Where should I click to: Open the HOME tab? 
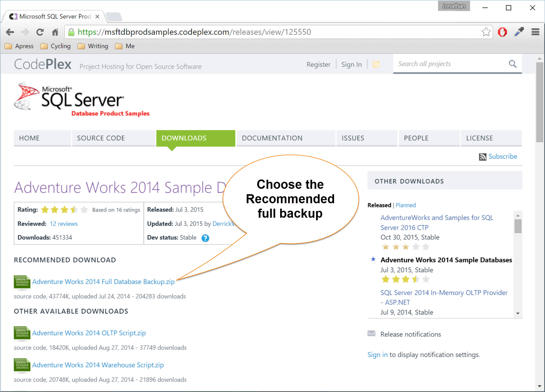click(x=42, y=138)
